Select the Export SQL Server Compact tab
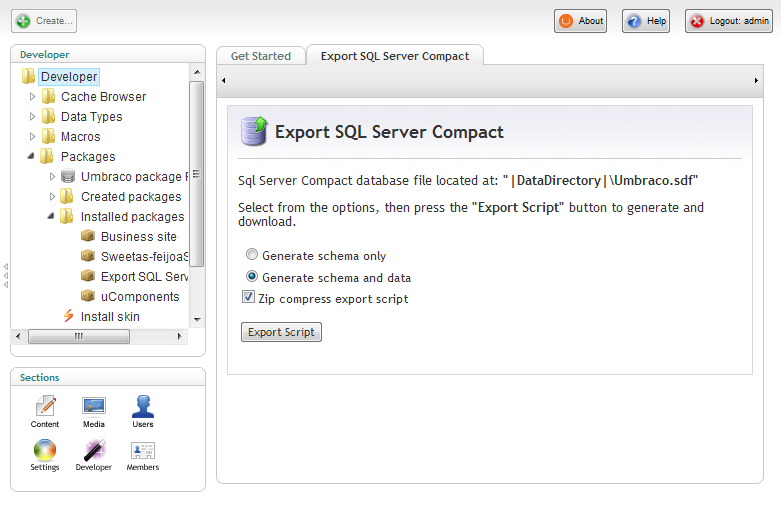 click(x=395, y=56)
